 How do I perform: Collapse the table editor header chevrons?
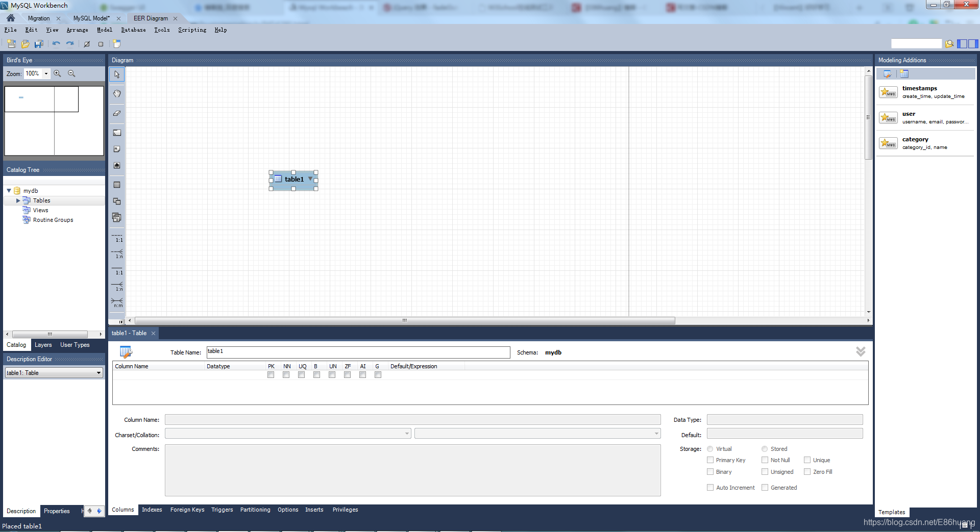click(861, 351)
